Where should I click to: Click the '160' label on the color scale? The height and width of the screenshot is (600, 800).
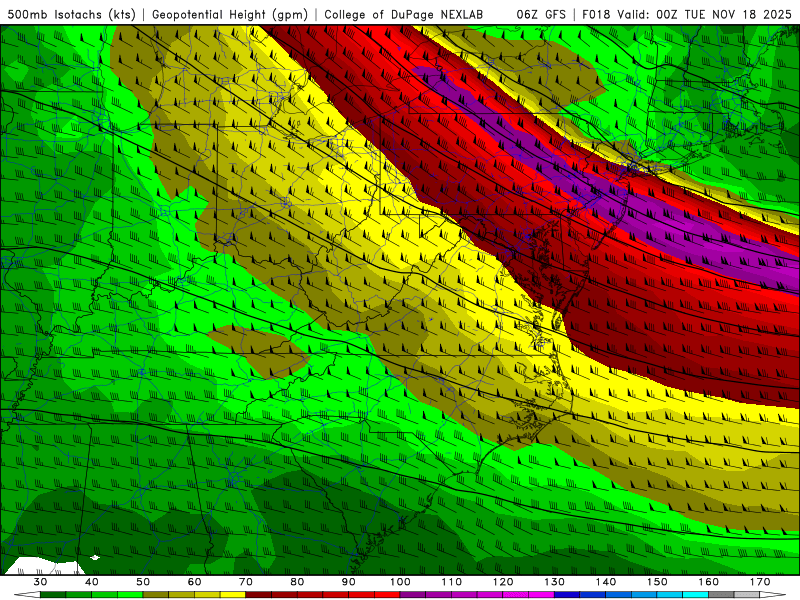point(708,582)
